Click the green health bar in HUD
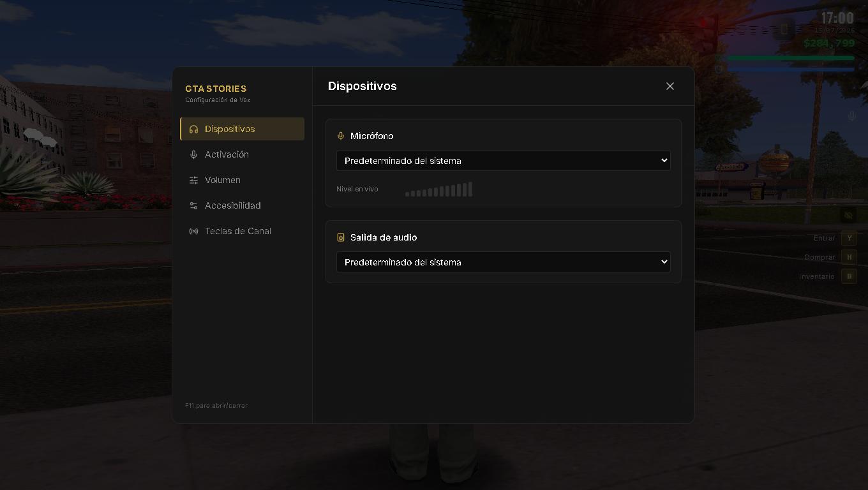The width and height of the screenshot is (868, 490). pyautogui.click(x=790, y=58)
